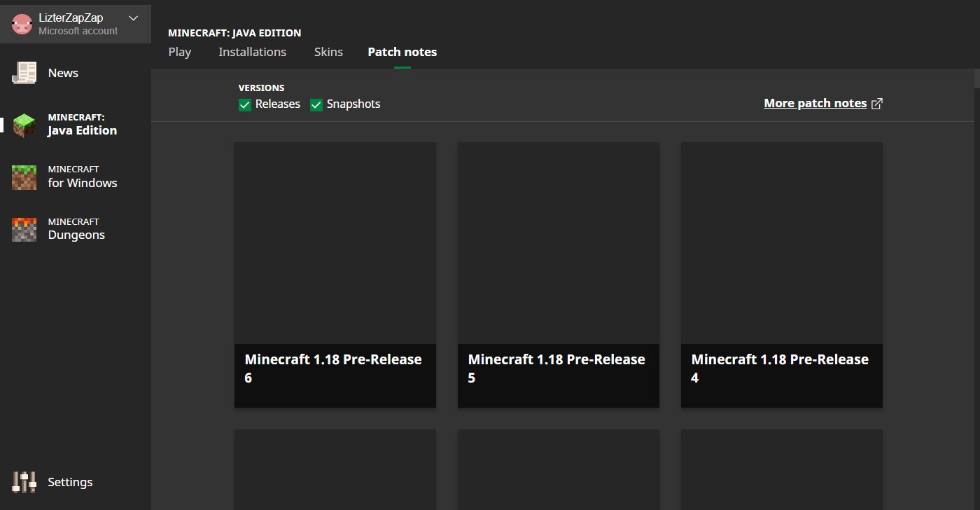This screenshot has width=980, height=510.
Task: Switch to the Play tab
Action: coord(180,52)
